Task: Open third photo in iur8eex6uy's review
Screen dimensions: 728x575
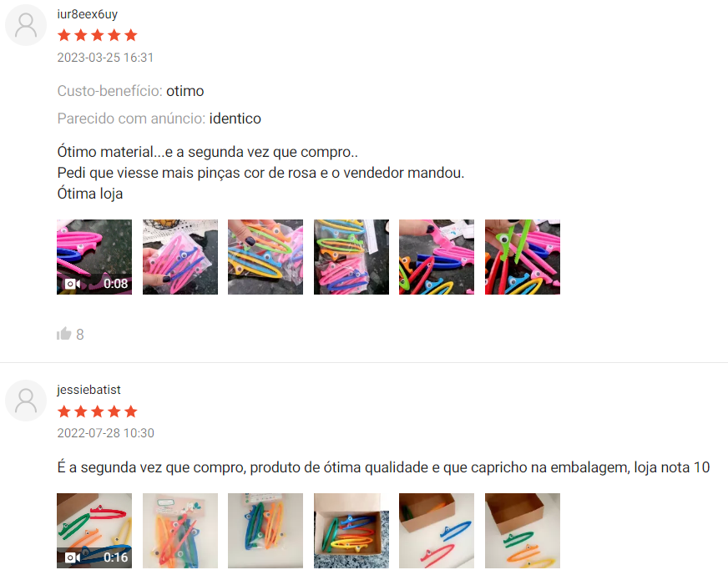Action: [x=265, y=257]
